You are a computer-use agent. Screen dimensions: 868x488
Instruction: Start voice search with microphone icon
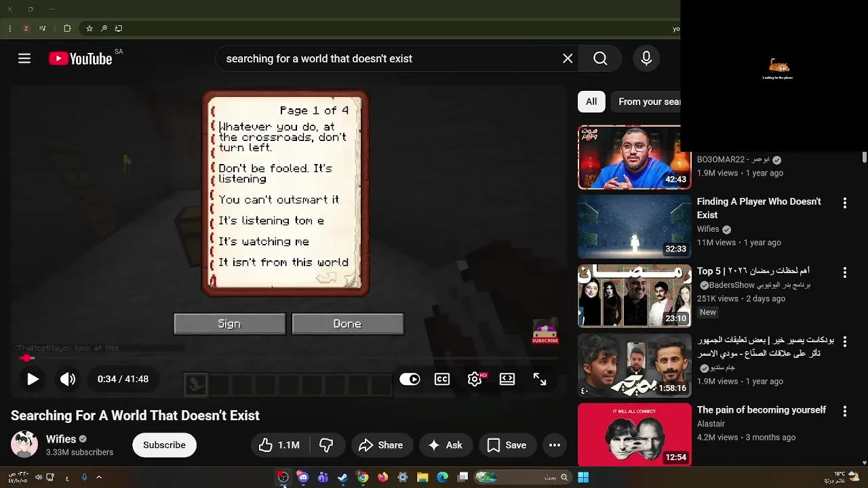[646, 59]
